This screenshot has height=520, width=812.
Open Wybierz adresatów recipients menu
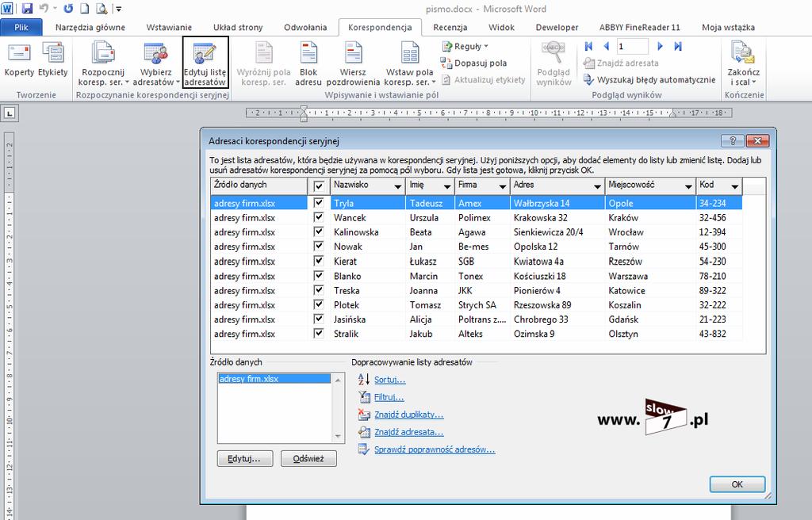pos(156,63)
